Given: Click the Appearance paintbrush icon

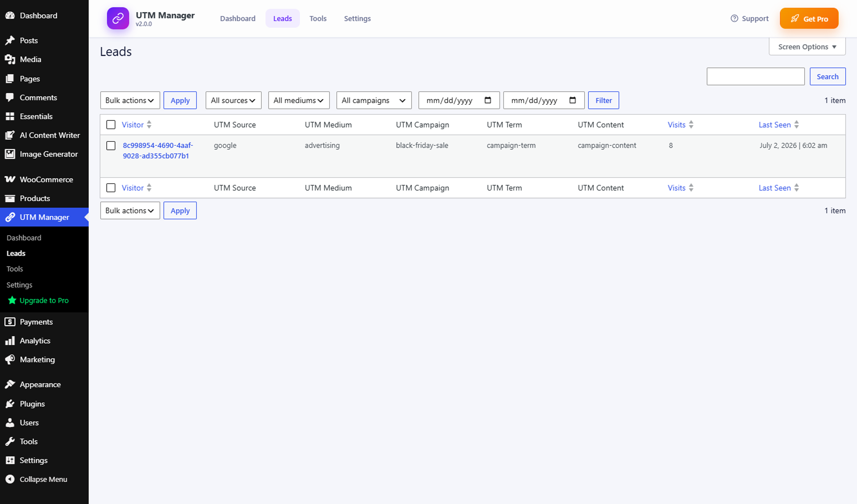Looking at the screenshot, I should tap(10, 384).
